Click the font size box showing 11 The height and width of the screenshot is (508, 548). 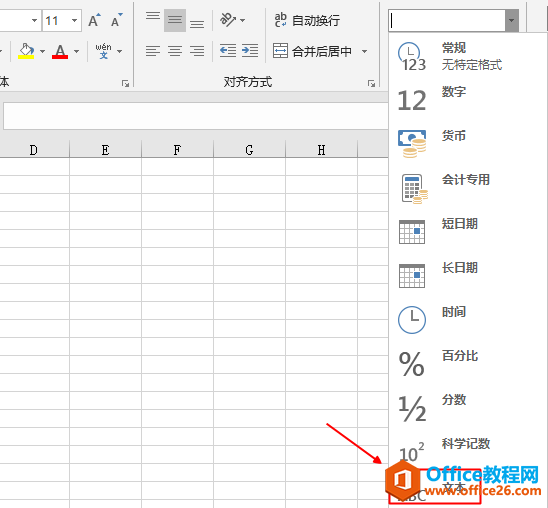(56, 21)
